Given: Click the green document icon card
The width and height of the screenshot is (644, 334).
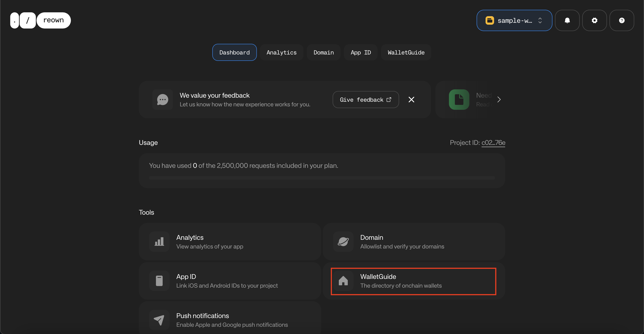Looking at the screenshot, I should point(459,99).
